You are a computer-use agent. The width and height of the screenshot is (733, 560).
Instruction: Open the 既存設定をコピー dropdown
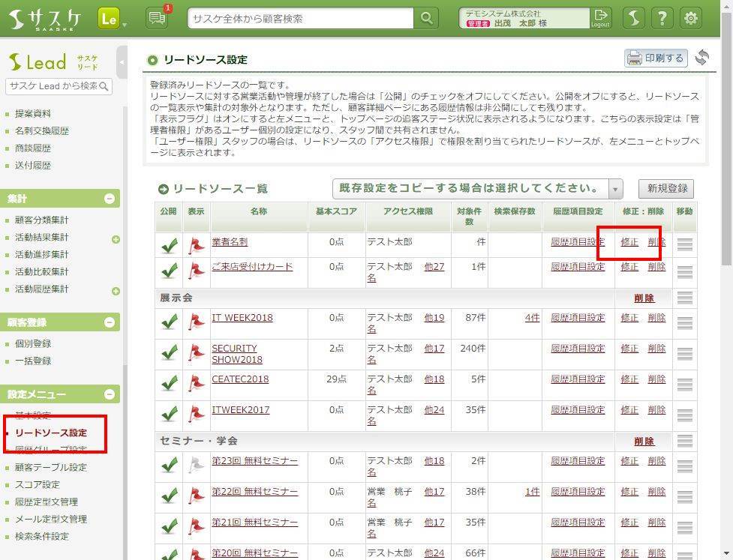(x=478, y=188)
